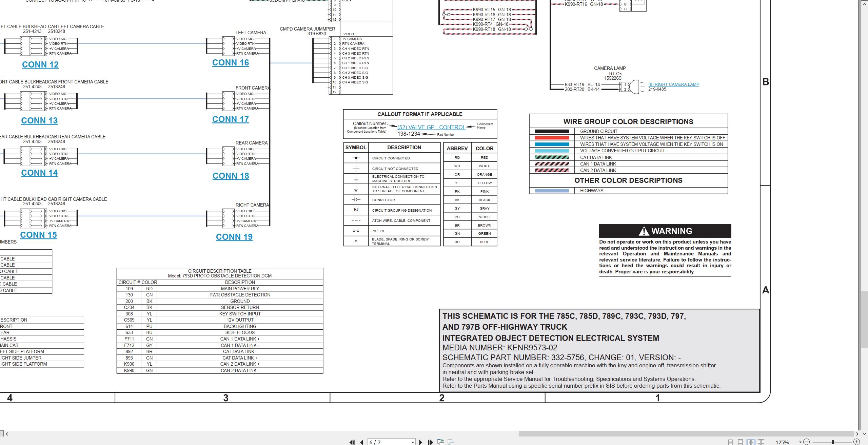Click 'CALLOUT FORMAT IF APPLICABLE' heading
The image size is (868, 445).
click(420, 114)
